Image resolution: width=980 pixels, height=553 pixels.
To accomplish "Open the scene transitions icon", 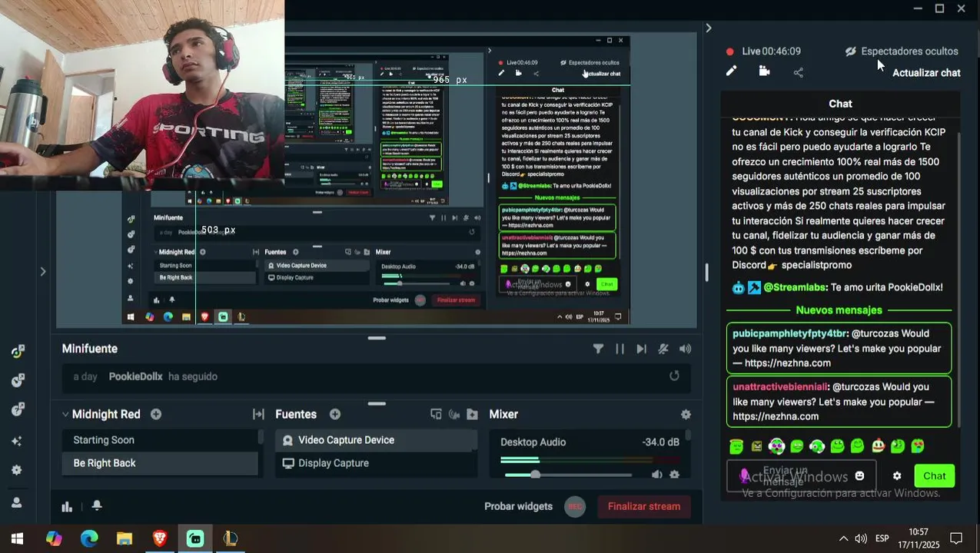I will [x=258, y=414].
